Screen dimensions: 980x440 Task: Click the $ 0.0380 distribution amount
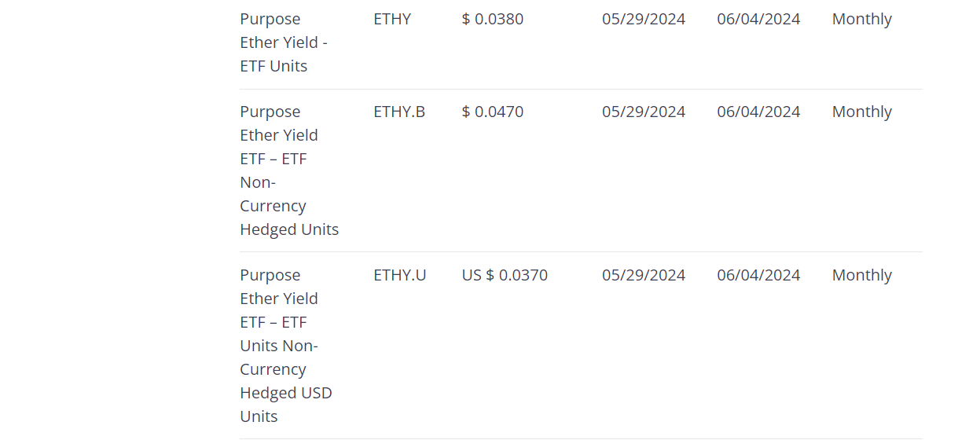click(493, 19)
